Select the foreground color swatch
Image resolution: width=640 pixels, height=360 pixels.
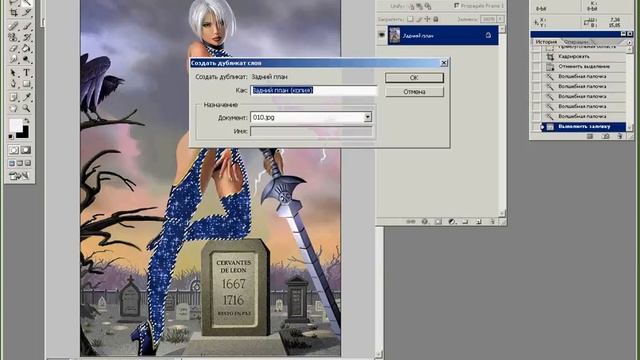tap(16, 125)
